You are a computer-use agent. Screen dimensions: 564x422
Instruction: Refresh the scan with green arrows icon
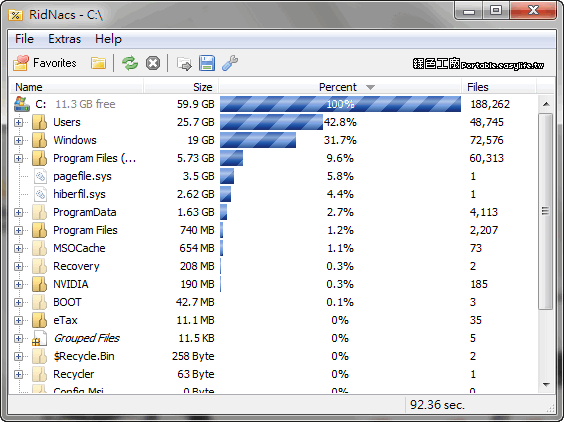(130, 63)
